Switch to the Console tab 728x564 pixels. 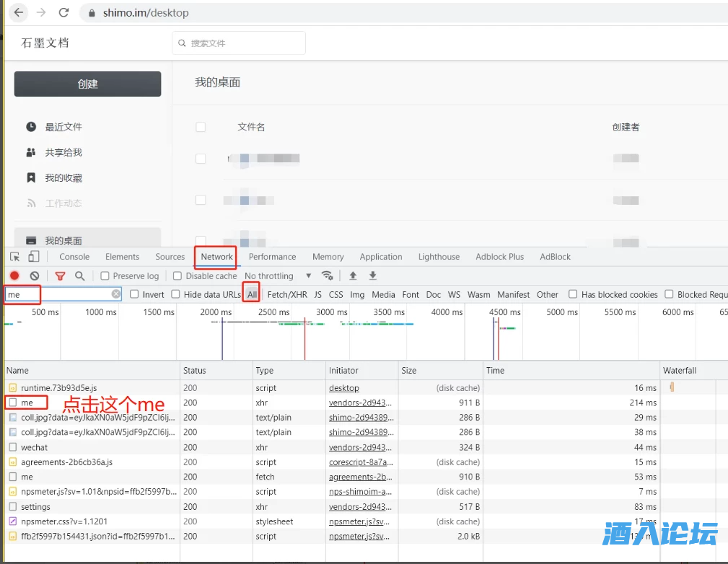click(x=74, y=257)
